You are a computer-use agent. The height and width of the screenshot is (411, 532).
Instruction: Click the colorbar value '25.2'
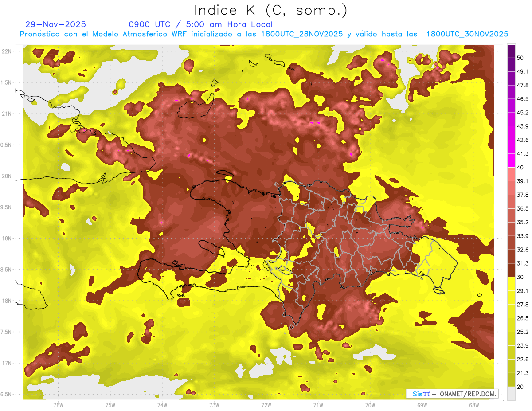(x=523, y=332)
